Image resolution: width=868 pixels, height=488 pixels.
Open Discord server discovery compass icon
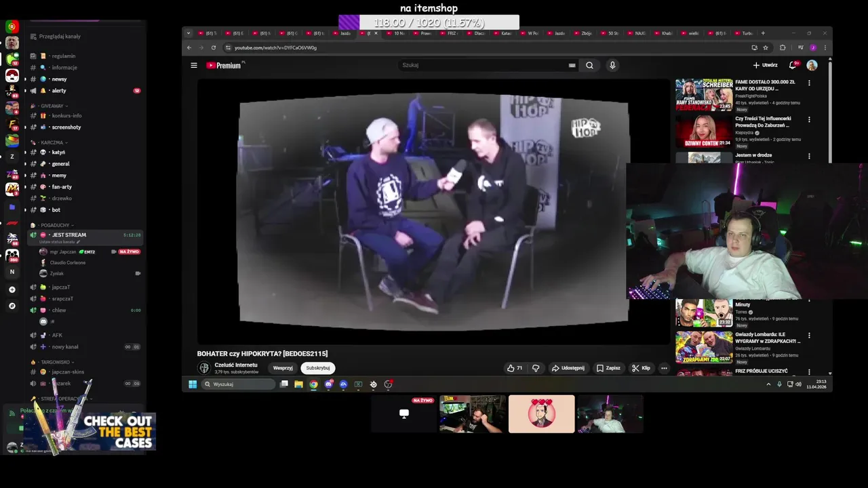(12, 306)
